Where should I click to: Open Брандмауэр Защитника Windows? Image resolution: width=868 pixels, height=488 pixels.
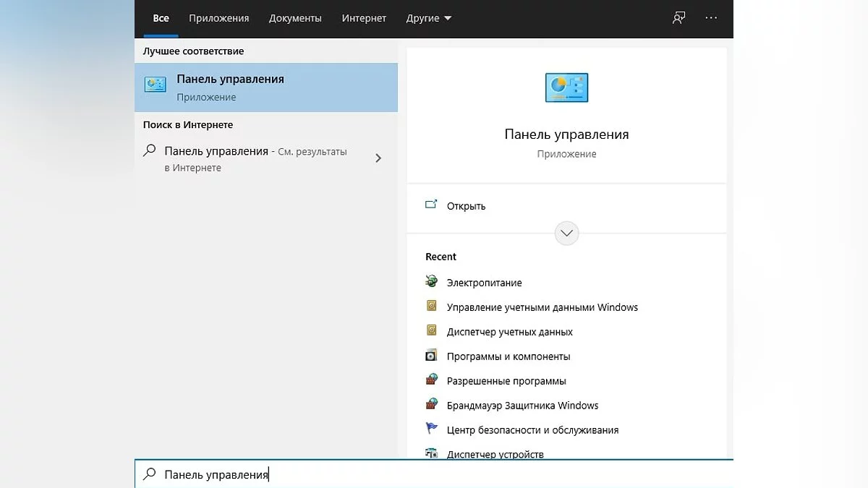(x=523, y=406)
